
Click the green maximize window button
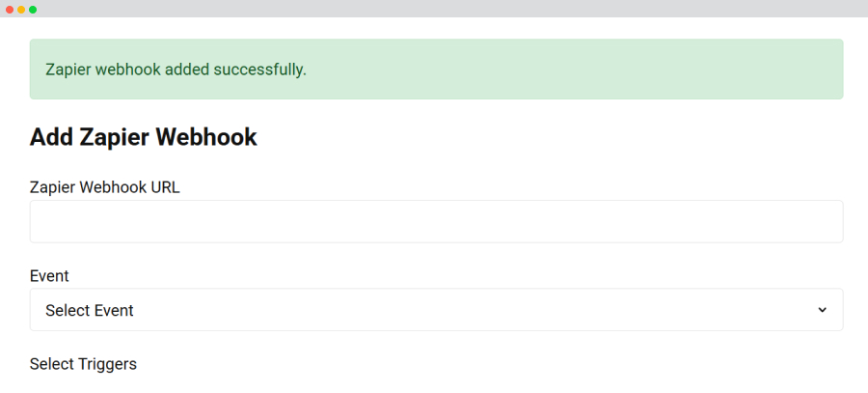pyautogui.click(x=33, y=9)
